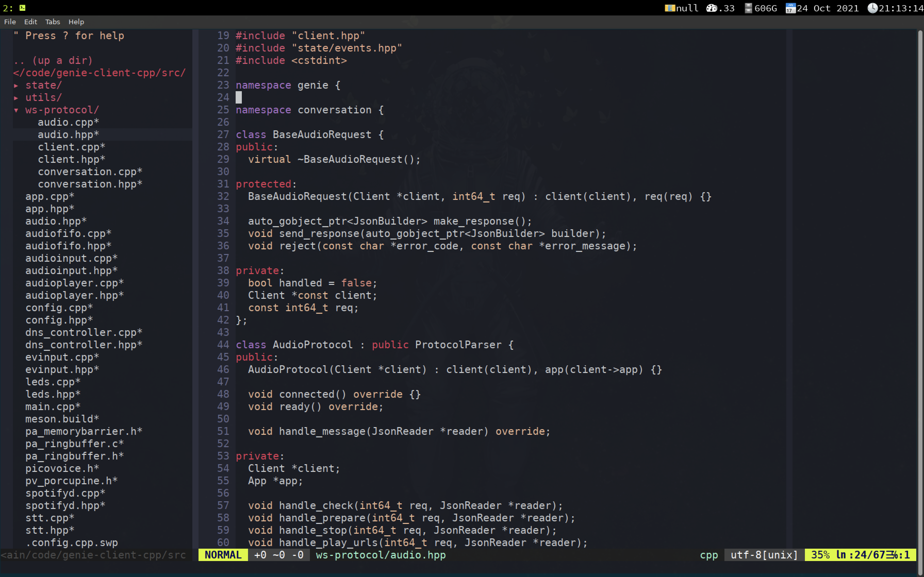Viewport: 924px width, 577px height.
Task: Open the calendar icon next to the date
Action: (790, 8)
